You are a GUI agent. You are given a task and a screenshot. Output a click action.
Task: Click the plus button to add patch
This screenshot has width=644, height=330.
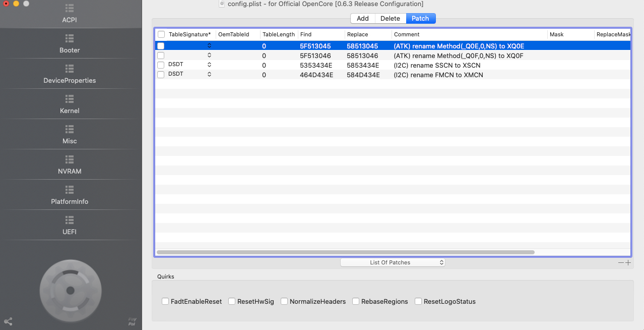[x=628, y=262]
